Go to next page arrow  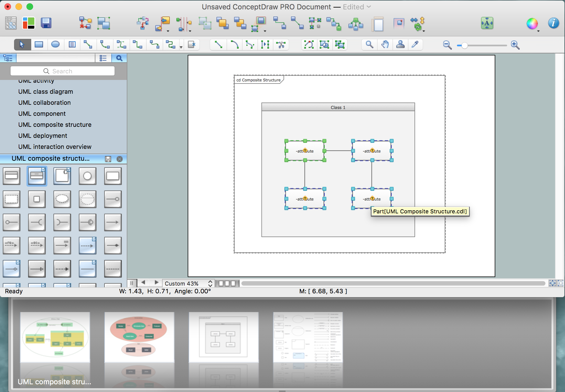(x=156, y=283)
